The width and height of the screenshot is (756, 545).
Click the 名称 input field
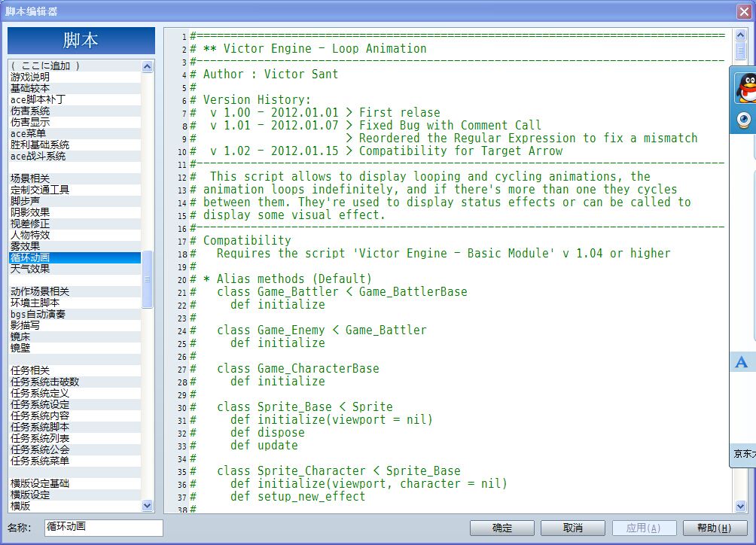[104, 527]
